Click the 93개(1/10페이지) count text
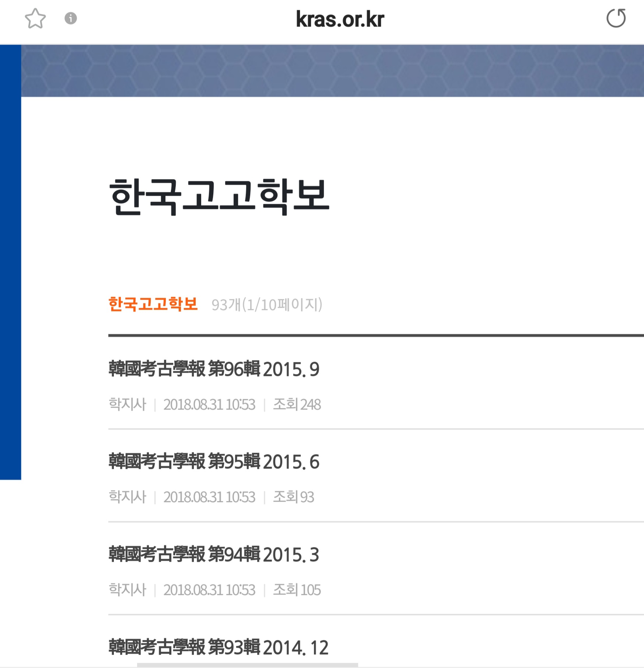The height and width of the screenshot is (668, 644). click(267, 305)
